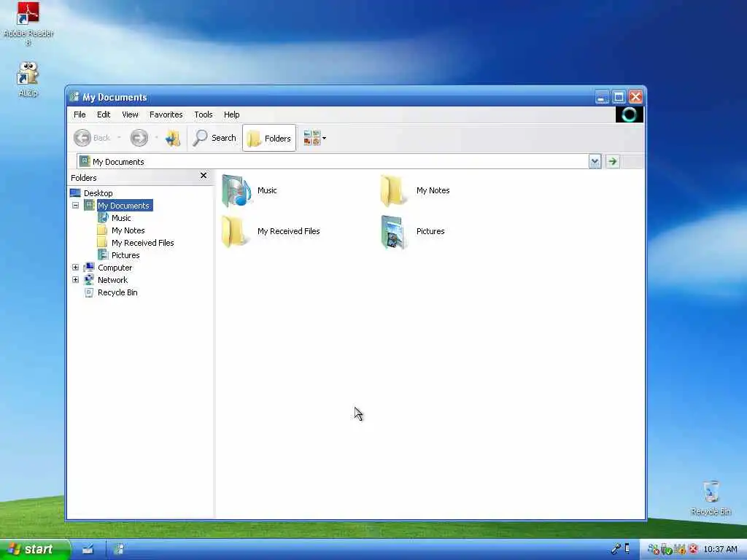
Task: Click the red shield security alert tray icon
Action: (693, 549)
